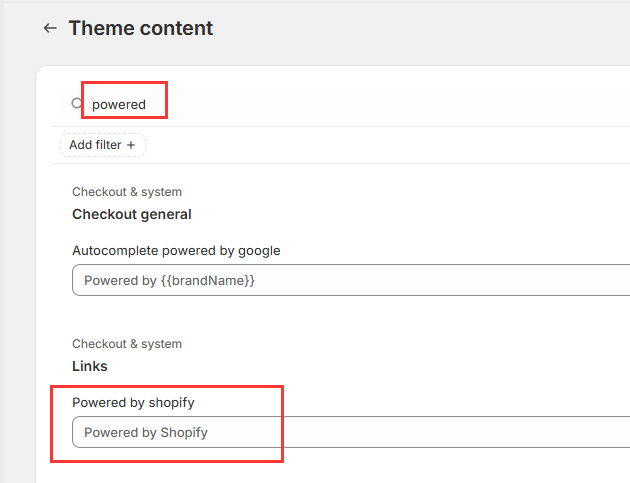Click the plus icon on Add filter
The width and height of the screenshot is (630, 483).
point(131,145)
